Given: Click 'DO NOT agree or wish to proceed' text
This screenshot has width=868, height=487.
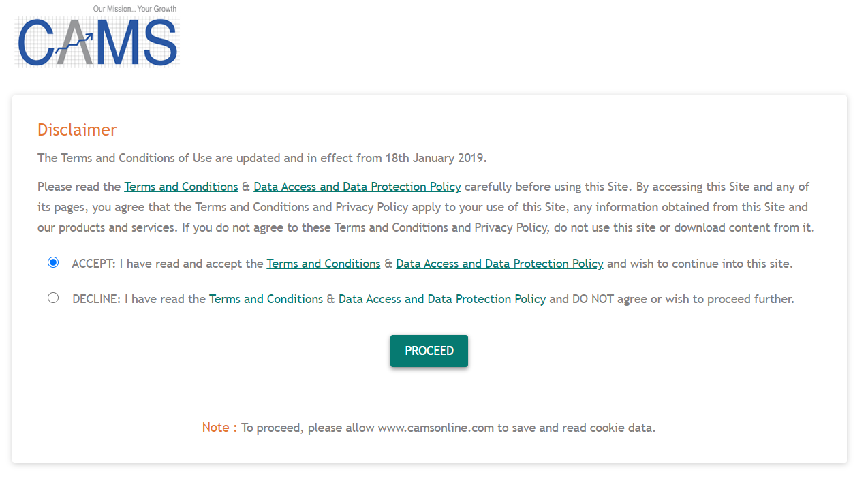Looking at the screenshot, I should pyautogui.click(x=671, y=299).
